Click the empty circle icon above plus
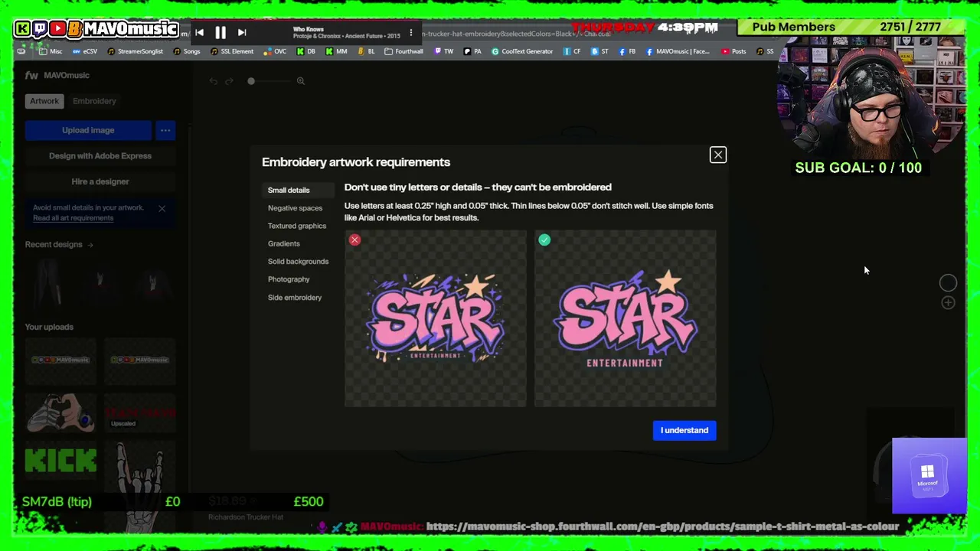The width and height of the screenshot is (980, 551). [948, 283]
